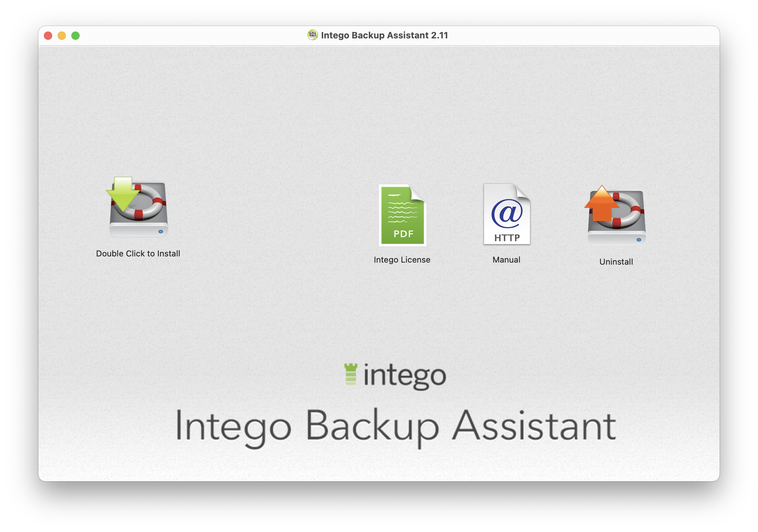
Task: Select the Double Click to Install icon
Action: 138,207
